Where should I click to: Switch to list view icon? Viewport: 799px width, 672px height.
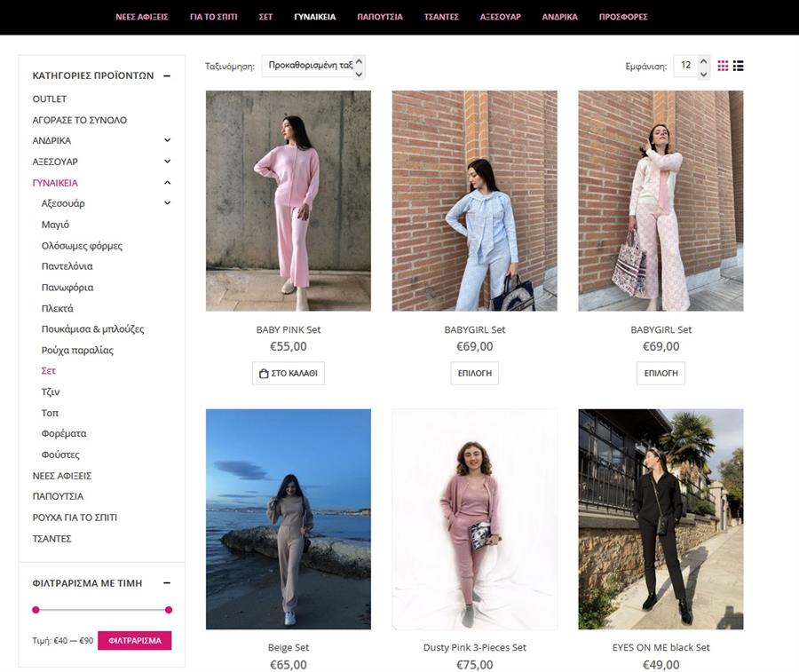[x=738, y=66]
